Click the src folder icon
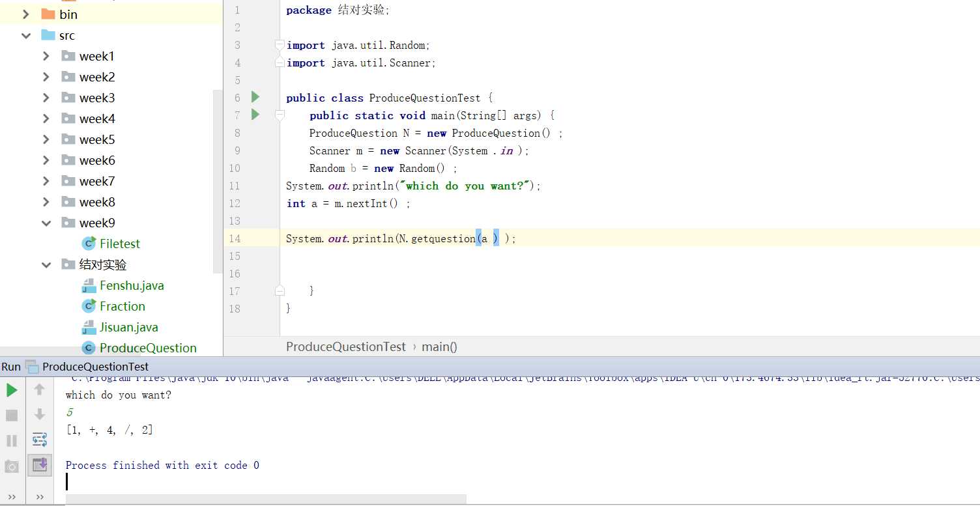 tap(48, 35)
